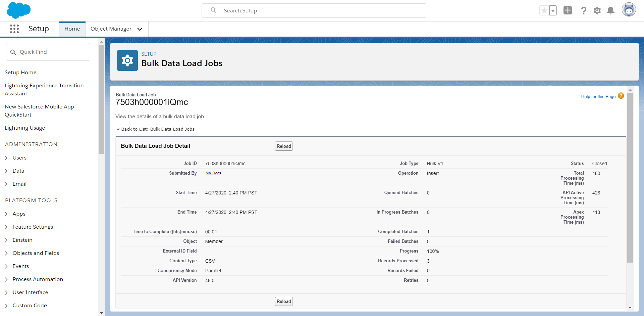Click the Bulk Data Load Jobs gear icon
Screen dimensions: 644x316
[127, 60]
